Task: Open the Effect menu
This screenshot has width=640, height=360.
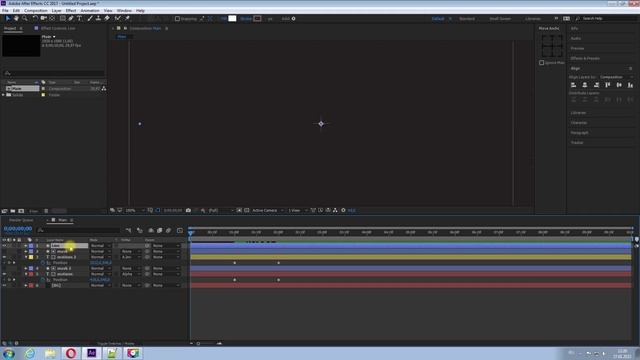Action: coord(71,11)
